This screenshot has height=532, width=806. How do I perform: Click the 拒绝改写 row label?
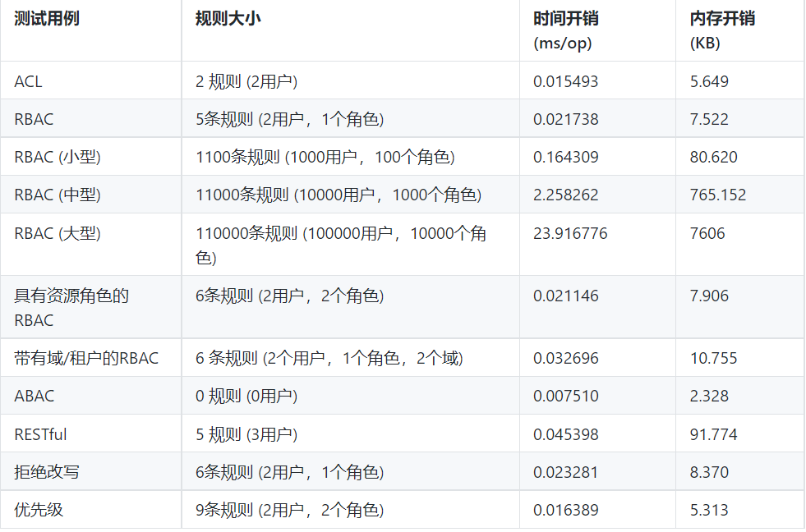(x=47, y=472)
